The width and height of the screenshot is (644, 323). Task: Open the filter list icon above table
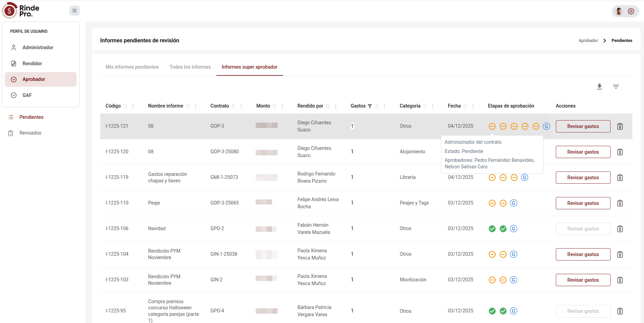(616, 87)
